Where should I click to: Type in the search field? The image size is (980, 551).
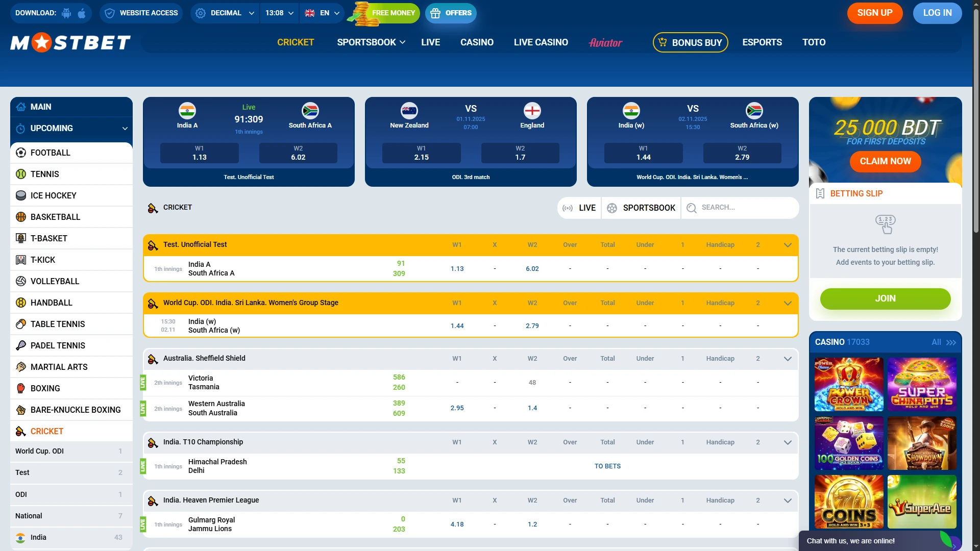(735, 208)
